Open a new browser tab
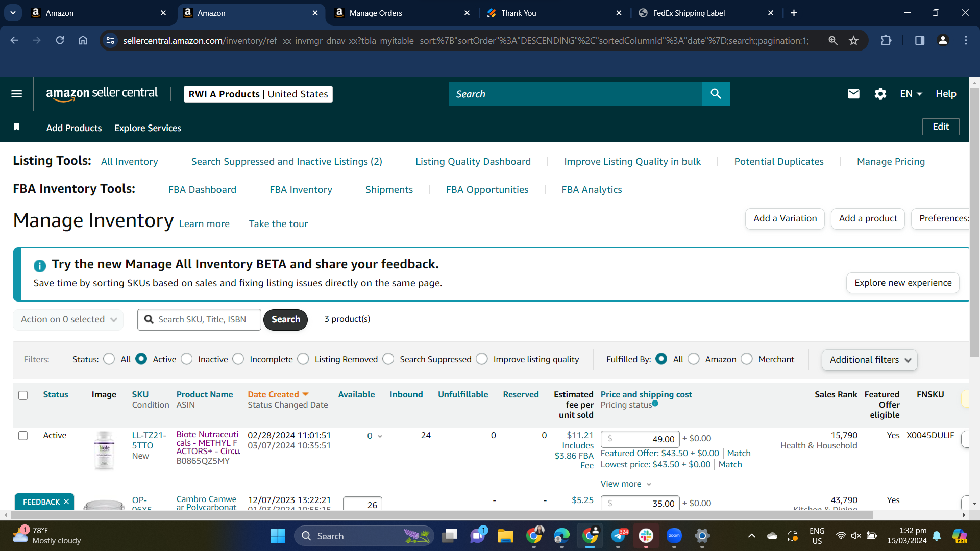The width and height of the screenshot is (980, 551). pyautogui.click(x=794, y=13)
